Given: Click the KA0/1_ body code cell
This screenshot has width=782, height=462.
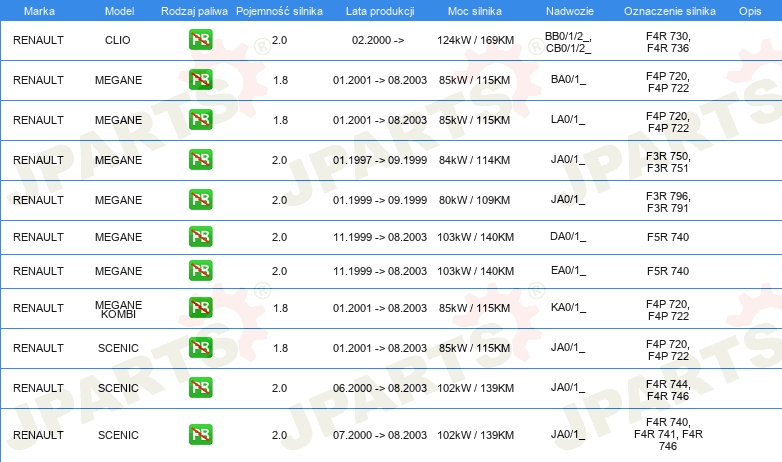Looking at the screenshot, I should tap(568, 307).
